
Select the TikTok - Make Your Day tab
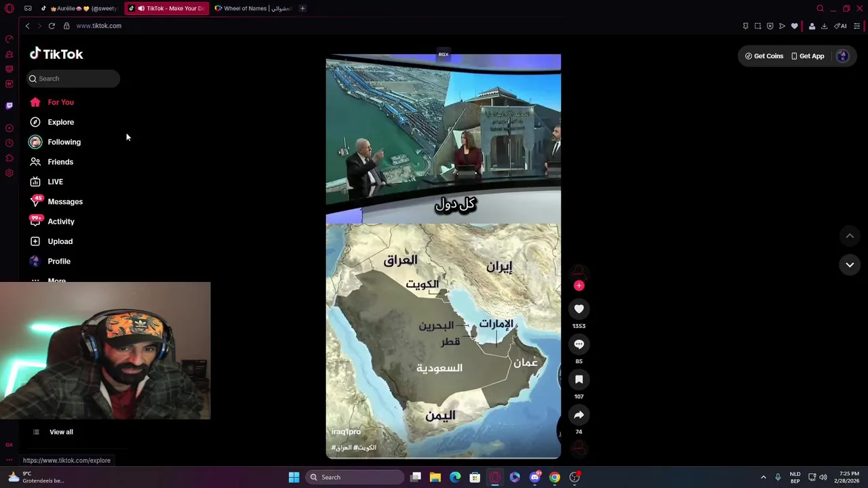[167, 8]
